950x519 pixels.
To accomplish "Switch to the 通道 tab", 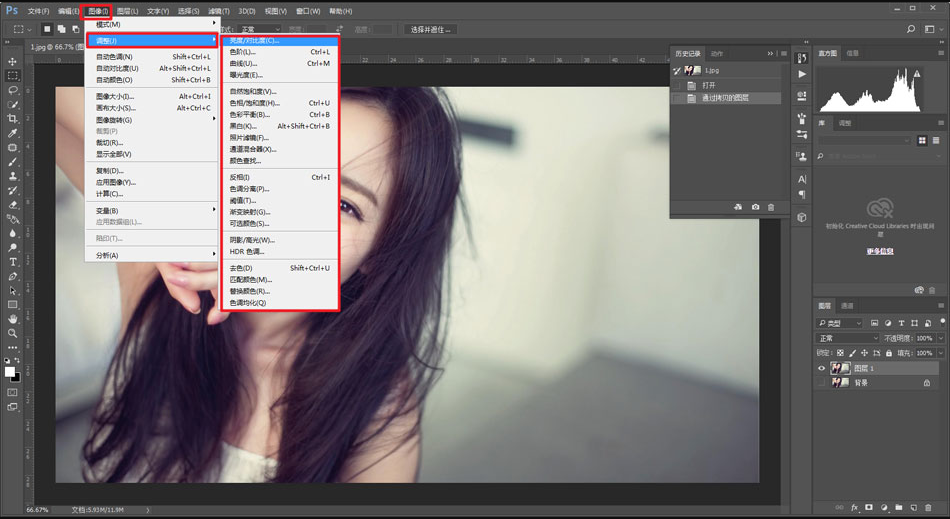I will pyautogui.click(x=847, y=306).
